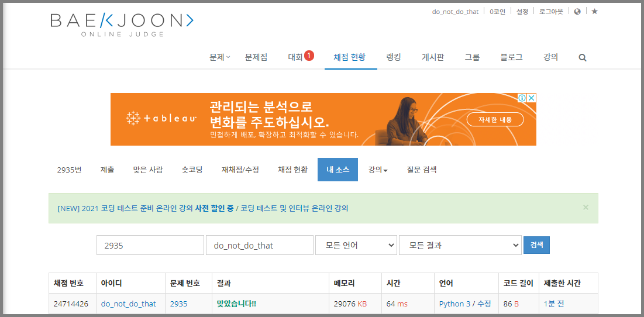Click the 86 B code length value
Viewport: 644px width, 317px height.
[x=511, y=304]
